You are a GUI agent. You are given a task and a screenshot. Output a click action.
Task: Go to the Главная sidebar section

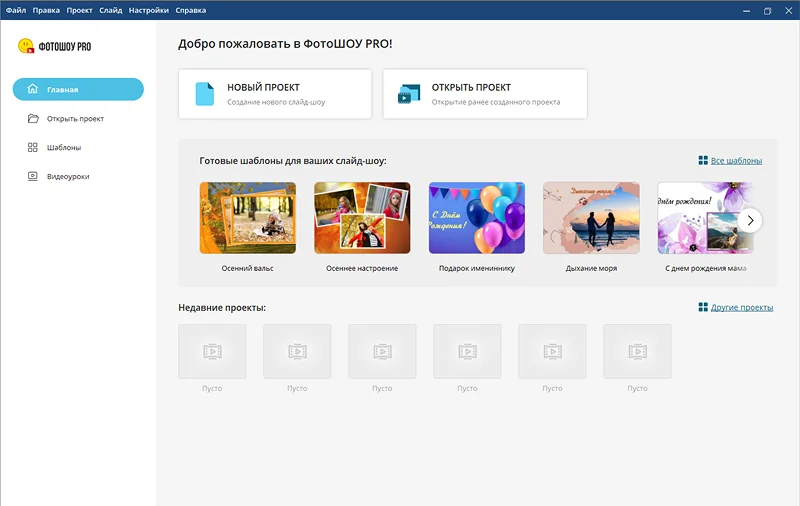point(78,89)
